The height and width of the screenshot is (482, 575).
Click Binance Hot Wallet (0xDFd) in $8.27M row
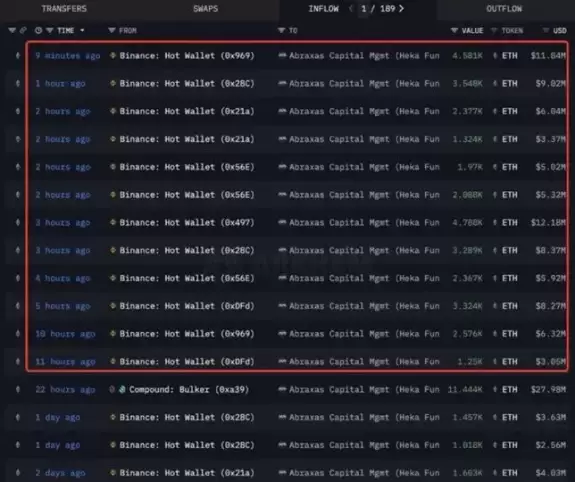coord(187,306)
